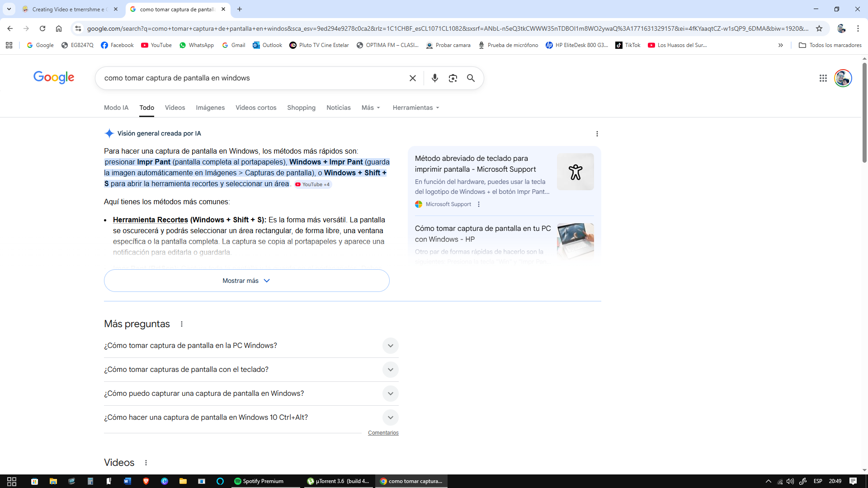Viewport: 868px width, 488px height.
Task: Clear the search box with X icon
Action: point(412,78)
